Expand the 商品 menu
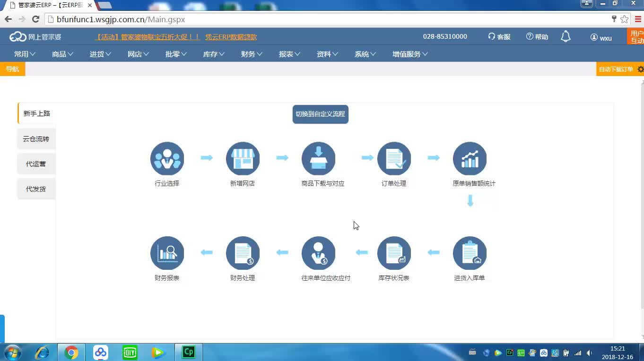Viewport: 644px width, 361px height. click(x=62, y=54)
